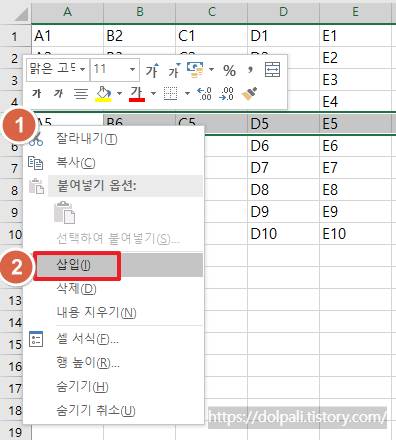Center align text in mini toolbar
The height and width of the screenshot is (440, 396).
click(x=81, y=94)
